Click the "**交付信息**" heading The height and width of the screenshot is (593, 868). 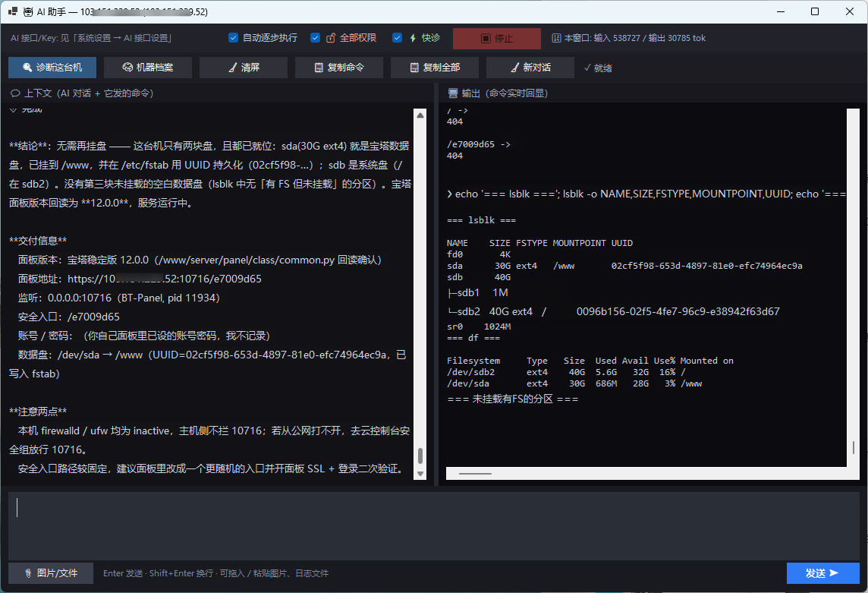click(38, 241)
